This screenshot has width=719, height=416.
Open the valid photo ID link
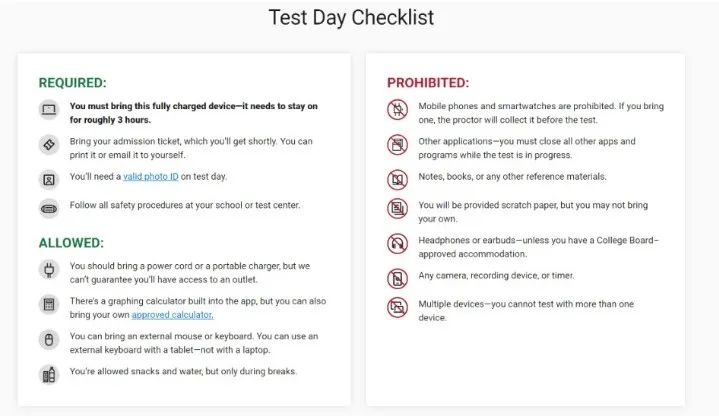click(x=151, y=177)
